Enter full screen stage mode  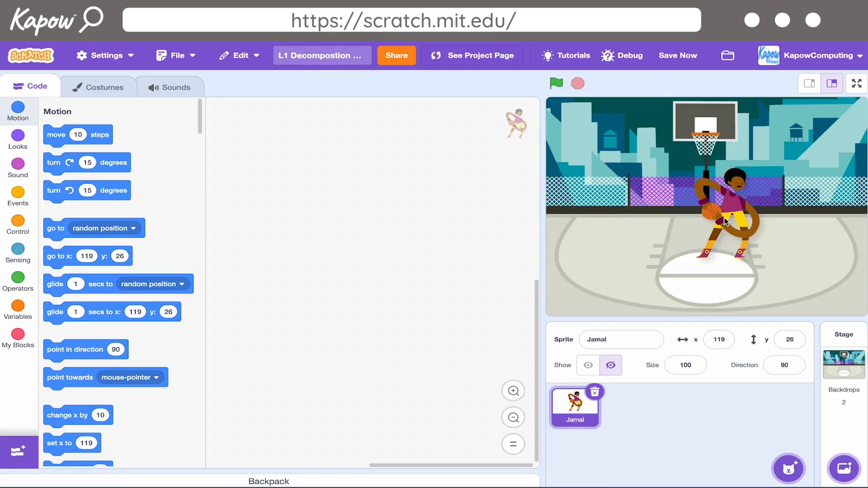tap(856, 83)
